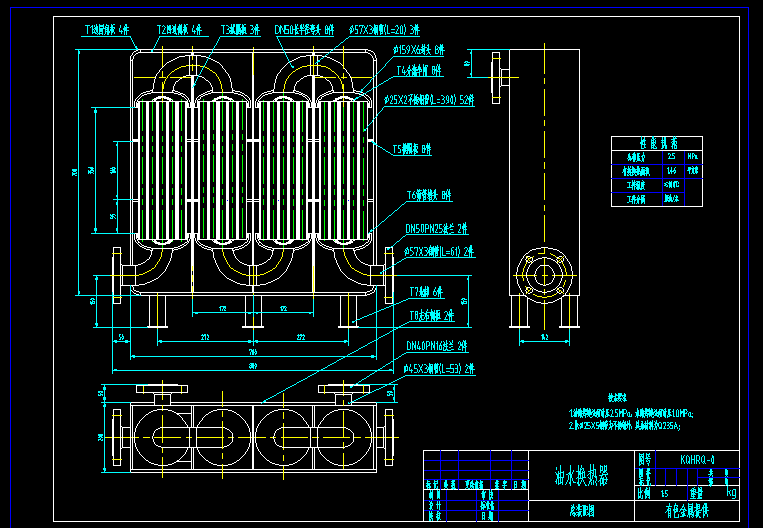Select the 'φ57X3钢管(L=61) 2件' callout text
This screenshot has width=763, height=528.
pyautogui.click(x=439, y=252)
